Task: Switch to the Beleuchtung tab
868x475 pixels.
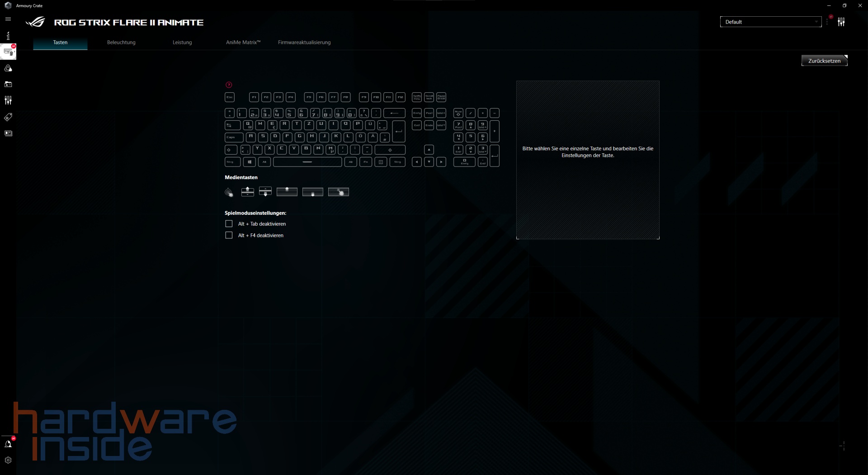Action: 121,42
